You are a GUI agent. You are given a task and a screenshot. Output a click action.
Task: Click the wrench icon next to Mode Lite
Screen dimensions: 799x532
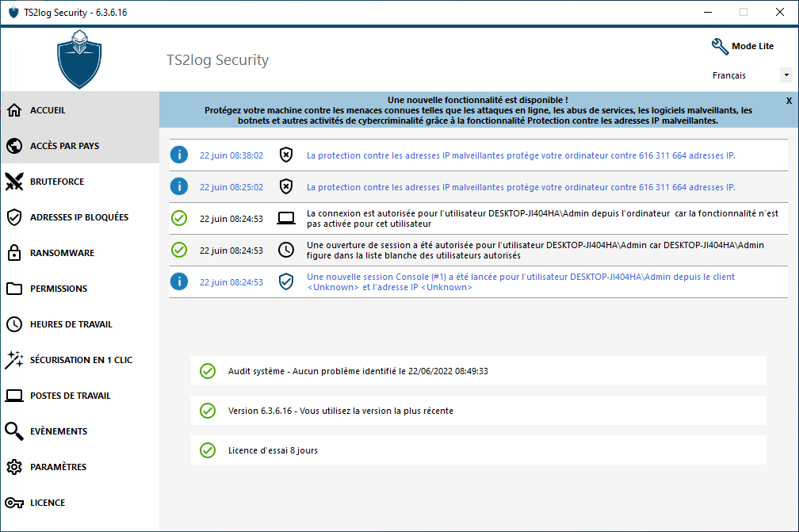click(x=720, y=46)
